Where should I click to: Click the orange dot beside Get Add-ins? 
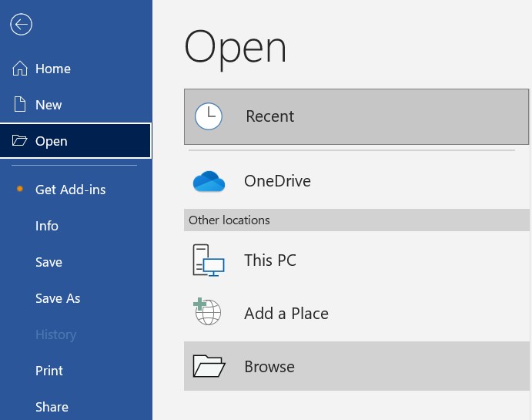point(20,190)
